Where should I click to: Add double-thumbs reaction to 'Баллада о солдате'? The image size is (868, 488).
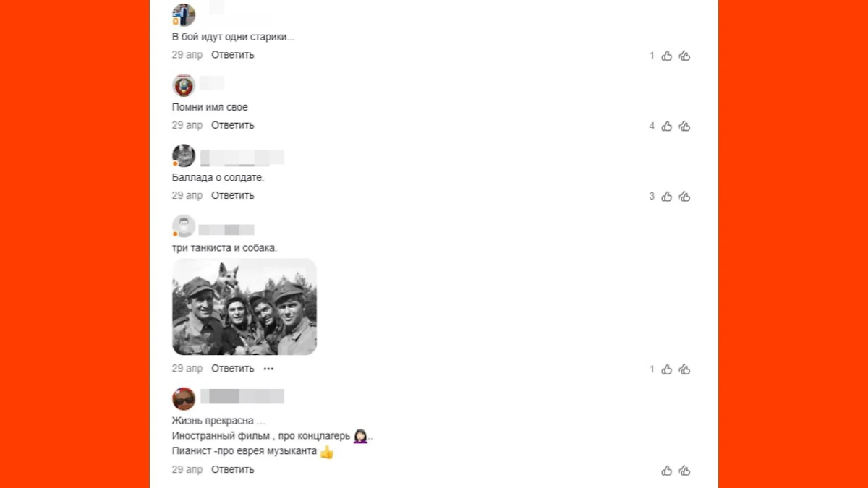point(685,196)
